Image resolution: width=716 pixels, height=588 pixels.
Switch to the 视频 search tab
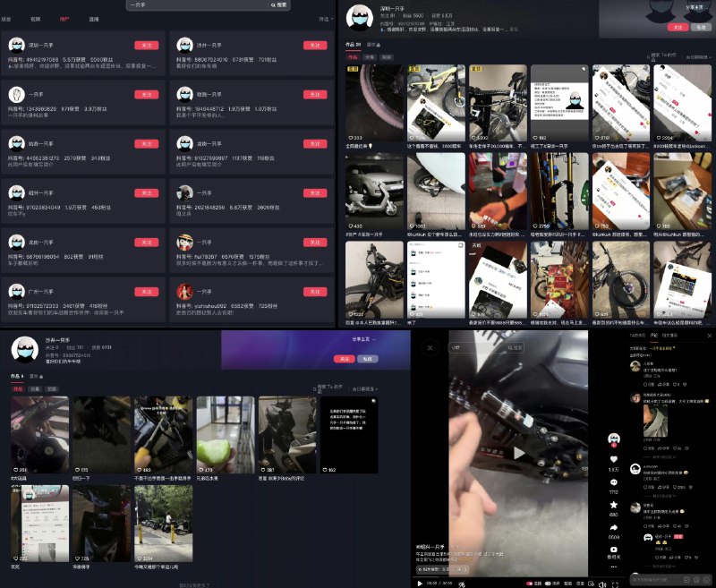pyautogui.click(x=35, y=19)
